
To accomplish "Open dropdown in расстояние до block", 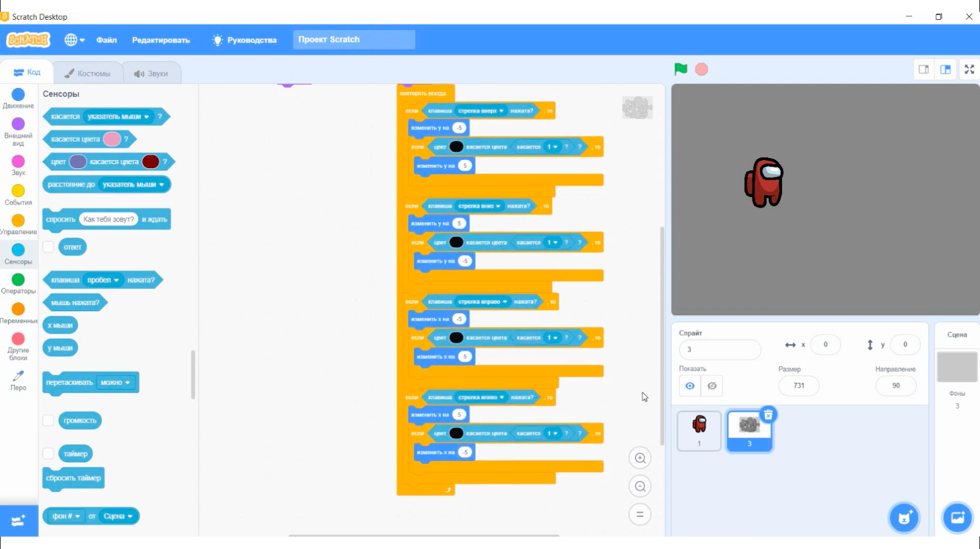I will (x=133, y=185).
